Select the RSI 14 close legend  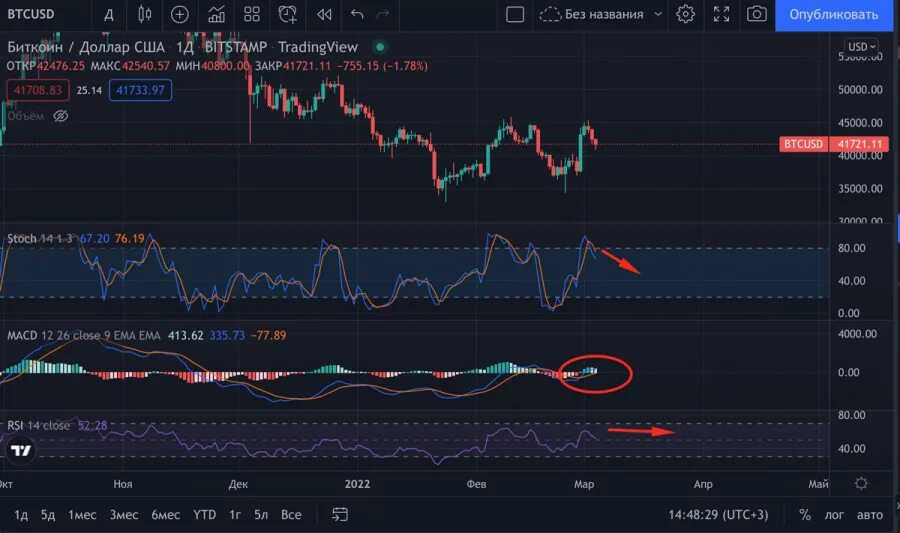coord(38,426)
